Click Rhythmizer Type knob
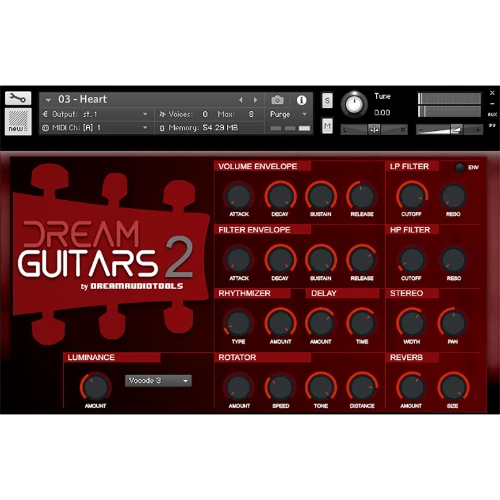 click(239, 323)
